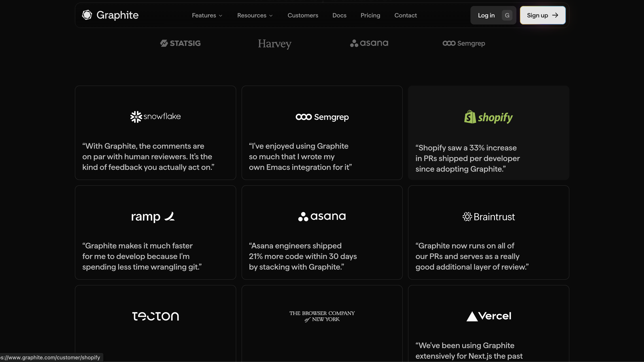
Task: Open the Graphite wordmark home link
Action: tap(117, 15)
